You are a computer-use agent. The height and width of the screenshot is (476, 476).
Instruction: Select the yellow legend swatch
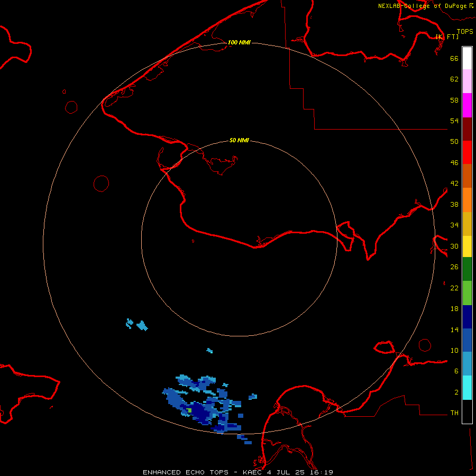[467, 246]
